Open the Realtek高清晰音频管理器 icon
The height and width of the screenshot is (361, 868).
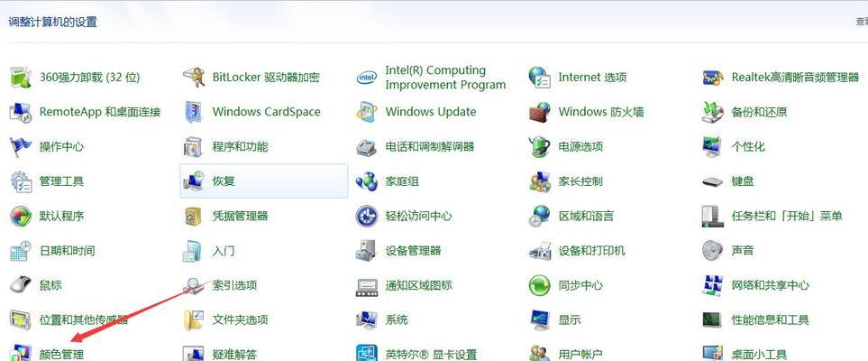(x=713, y=78)
